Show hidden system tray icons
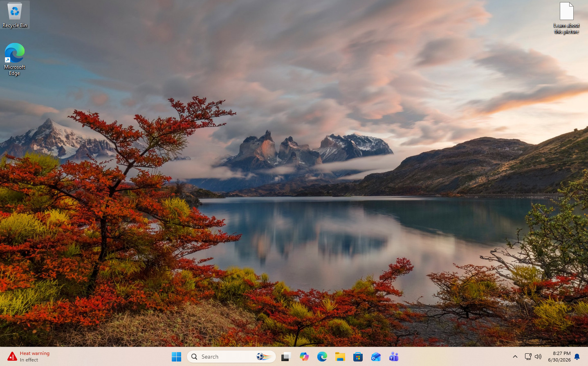This screenshot has height=366, width=588. 515,357
